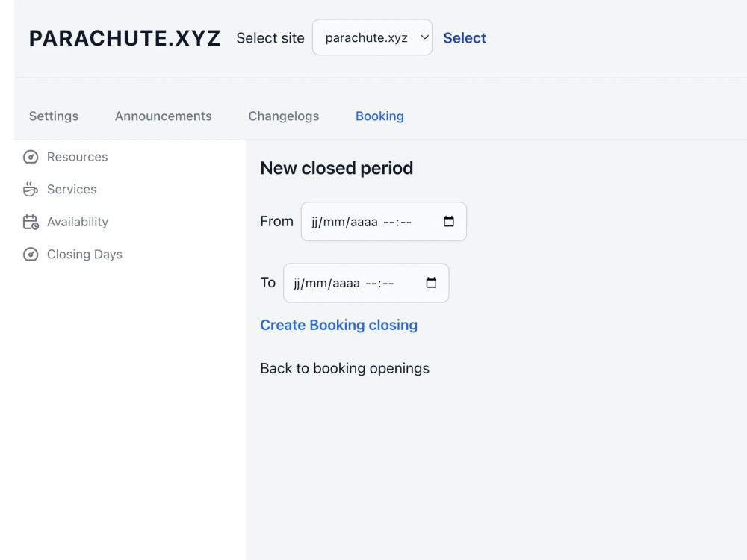Viewport: 747px width, 560px height.
Task: Click Create Booking closing
Action: (338, 325)
